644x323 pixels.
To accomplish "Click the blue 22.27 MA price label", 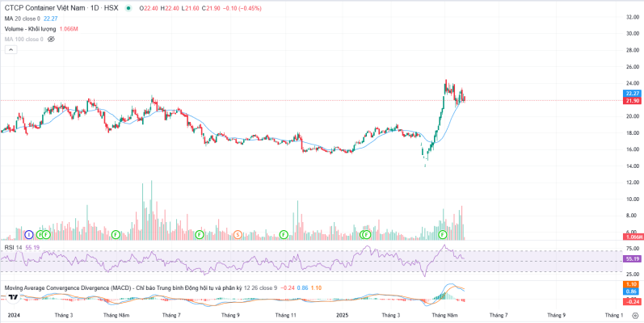I will [x=633, y=94].
